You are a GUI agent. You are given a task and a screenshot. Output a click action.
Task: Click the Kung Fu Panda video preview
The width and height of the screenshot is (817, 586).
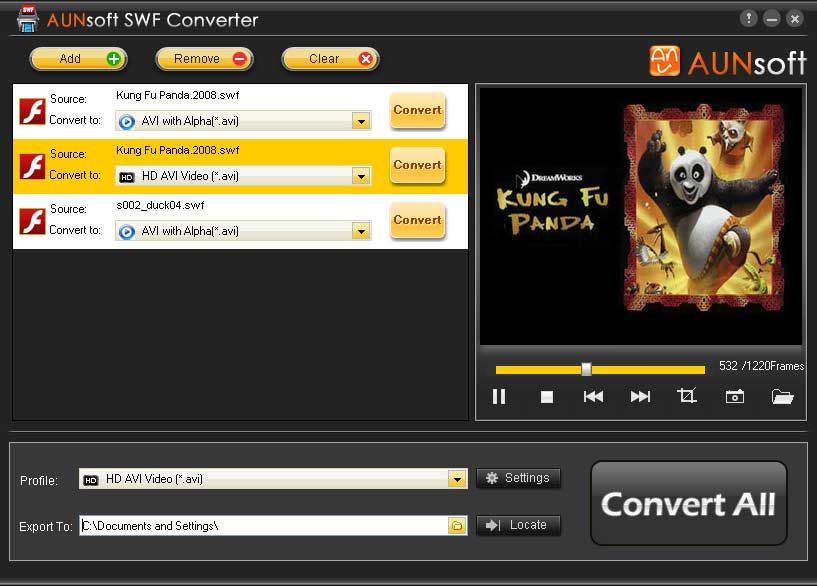coord(640,216)
